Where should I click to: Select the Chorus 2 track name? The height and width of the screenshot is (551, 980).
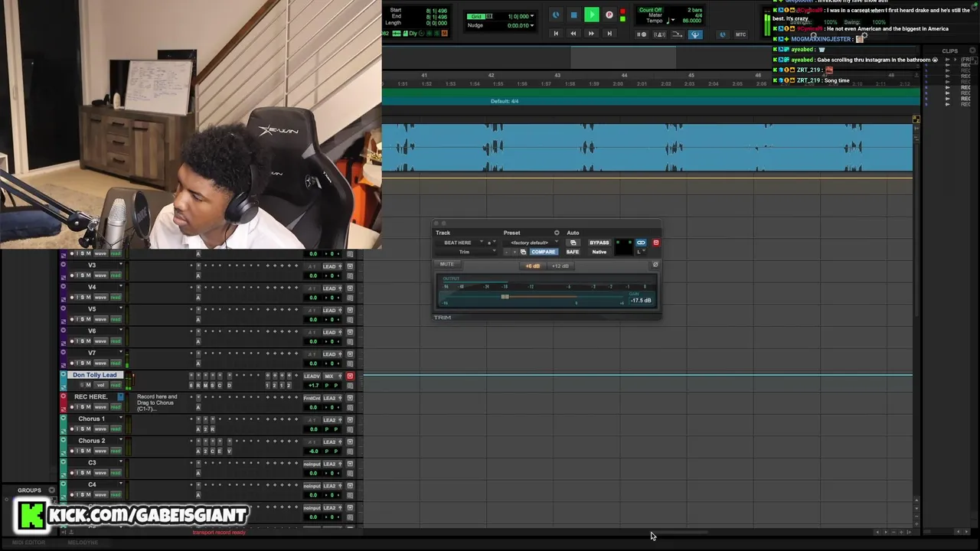click(91, 441)
